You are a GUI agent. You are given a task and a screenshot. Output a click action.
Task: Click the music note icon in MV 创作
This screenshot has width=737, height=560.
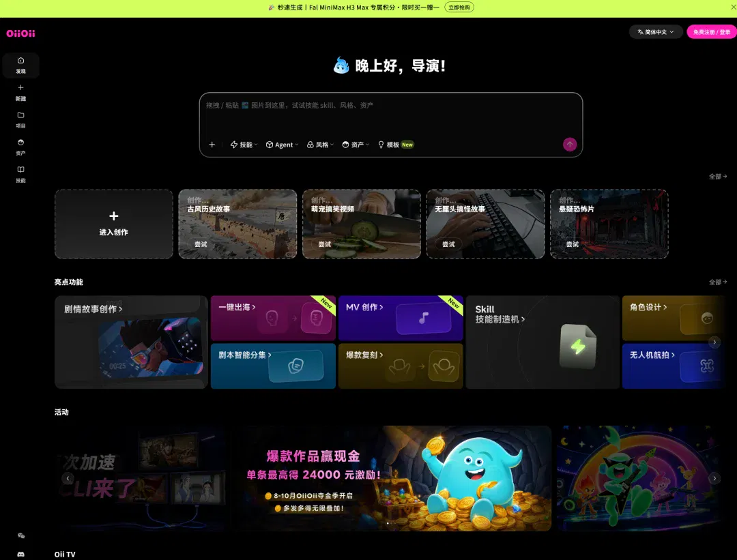(424, 318)
